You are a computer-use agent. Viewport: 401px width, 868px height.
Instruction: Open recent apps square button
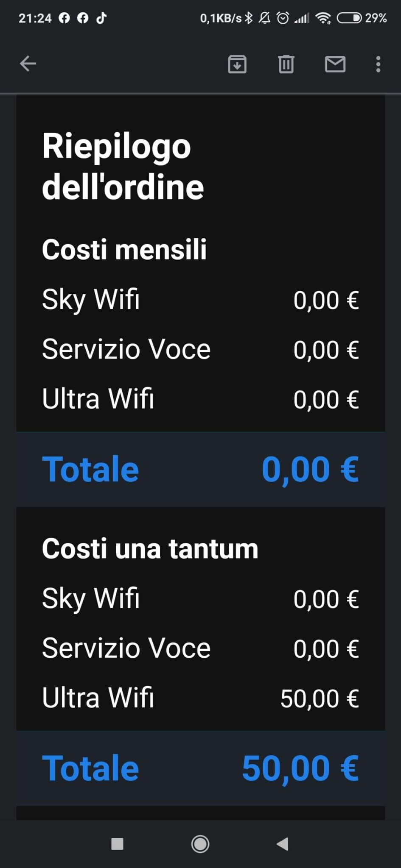pyautogui.click(x=117, y=844)
